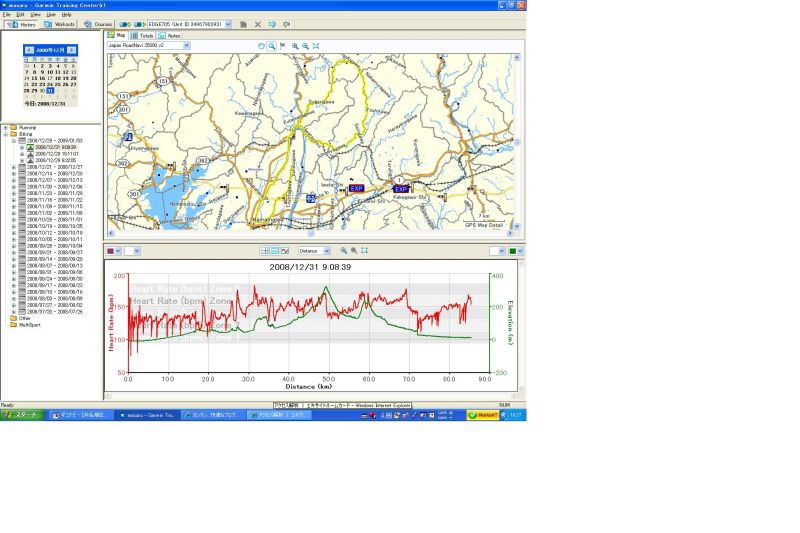Open the Help menu
The width and height of the screenshot is (800, 533).
click(66, 15)
